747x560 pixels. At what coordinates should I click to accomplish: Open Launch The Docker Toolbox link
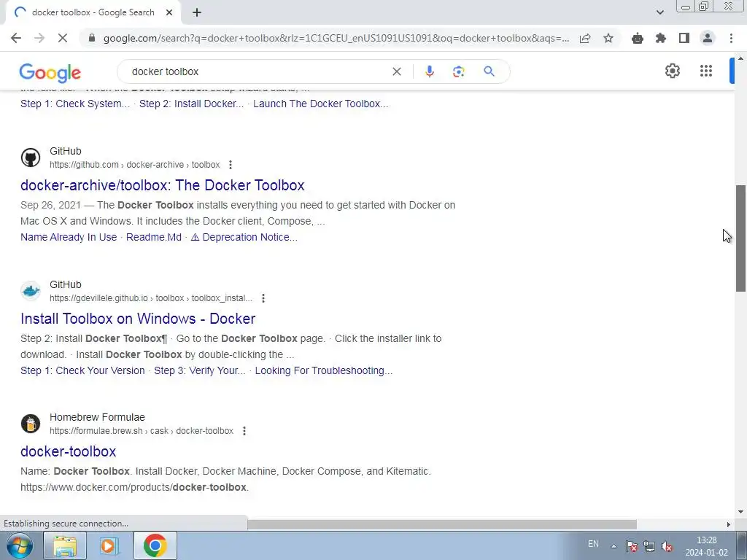click(x=321, y=104)
